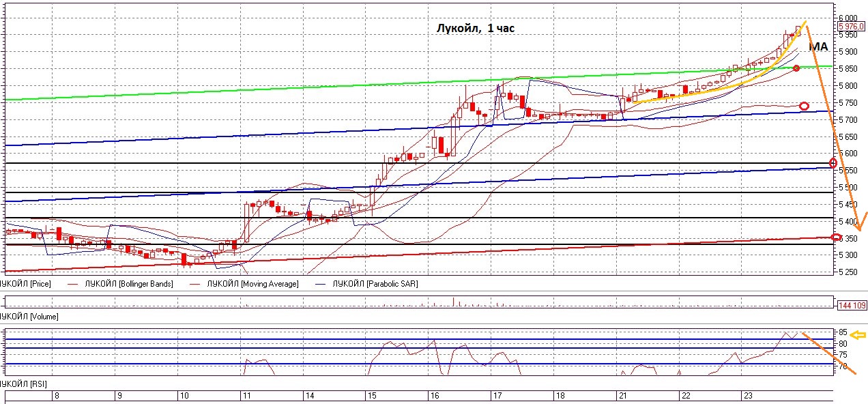Click the 6 000 price axis label
The image size is (868, 404).
pos(848,18)
